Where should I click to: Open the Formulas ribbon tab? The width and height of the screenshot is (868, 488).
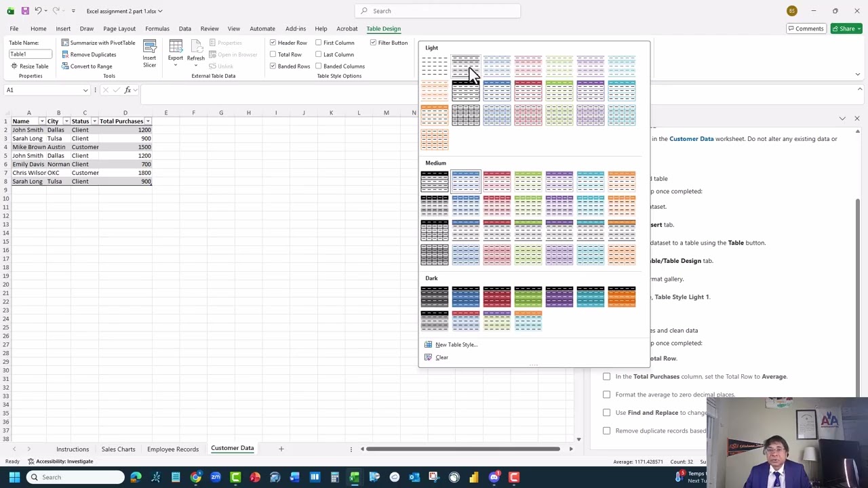click(157, 28)
